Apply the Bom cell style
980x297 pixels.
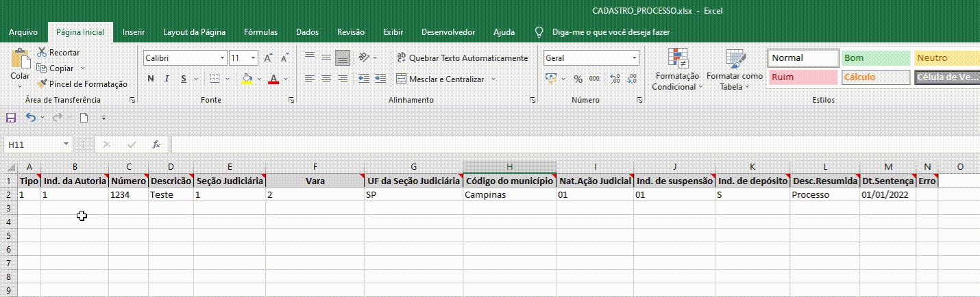coord(875,58)
